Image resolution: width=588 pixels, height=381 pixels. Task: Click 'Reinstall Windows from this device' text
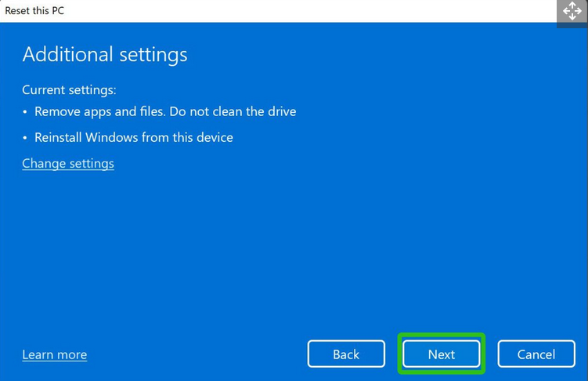click(134, 137)
